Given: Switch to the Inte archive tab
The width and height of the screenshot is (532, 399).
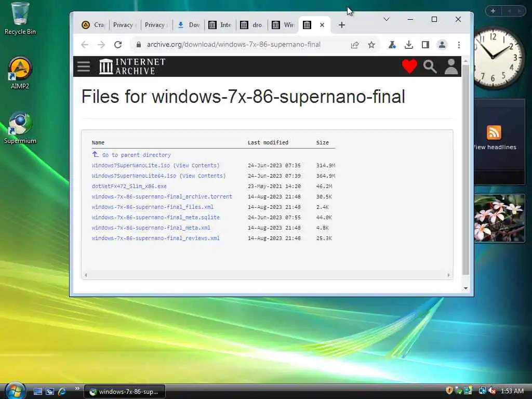Looking at the screenshot, I should 220,25.
